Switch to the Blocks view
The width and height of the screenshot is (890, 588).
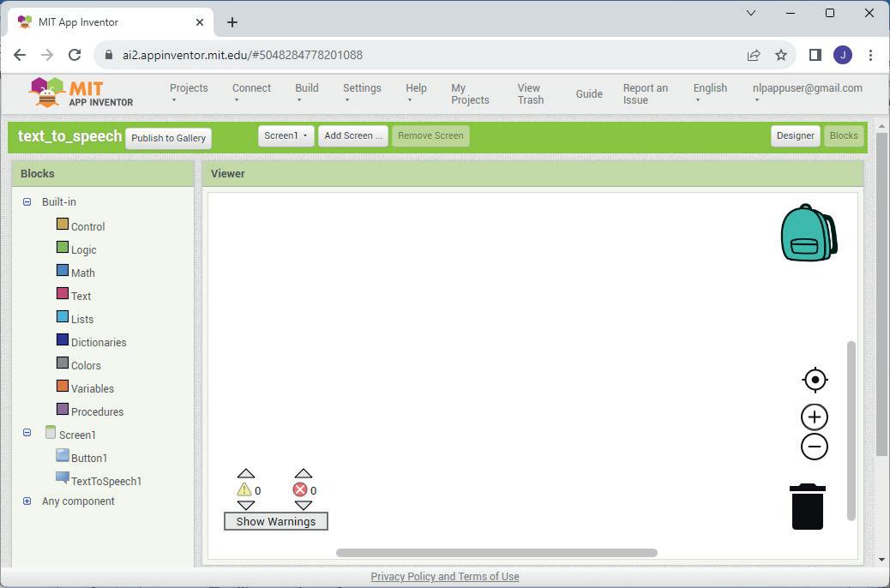(x=844, y=135)
